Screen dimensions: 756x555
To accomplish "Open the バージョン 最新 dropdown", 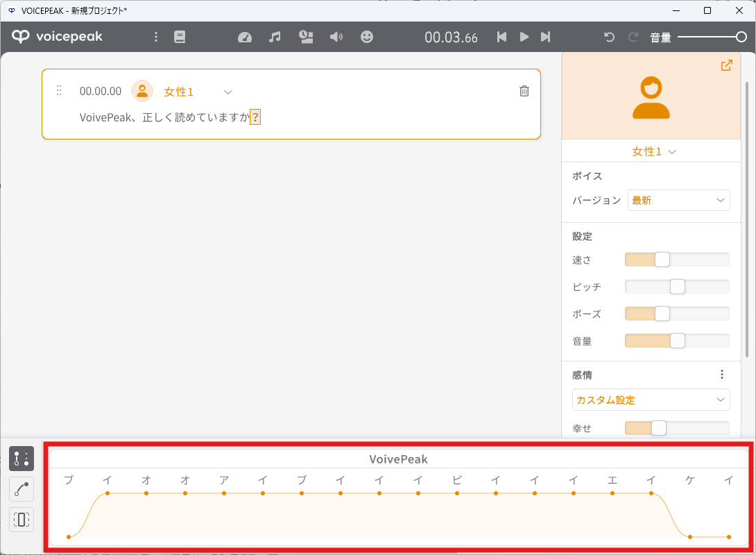I will pyautogui.click(x=678, y=200).
